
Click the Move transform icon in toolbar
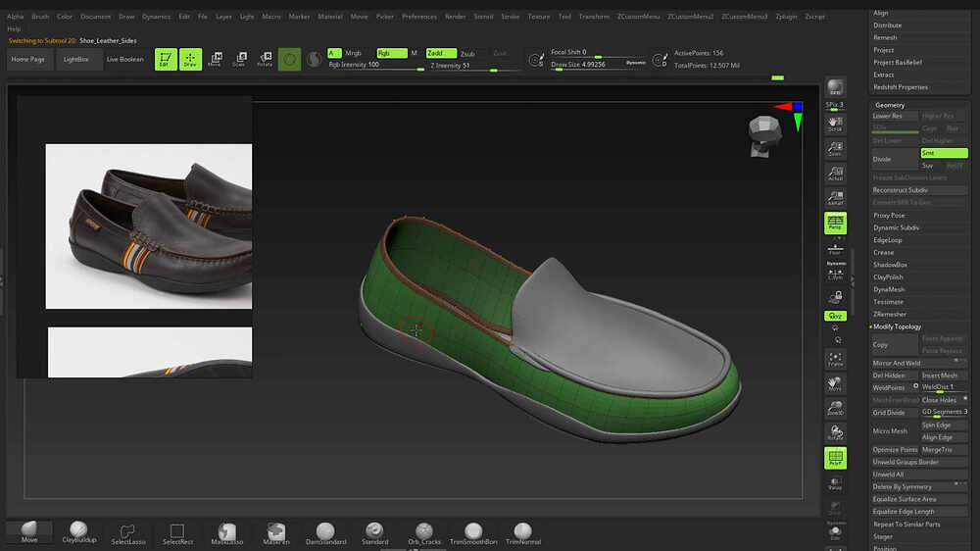pyautogui.click(x=215, y=60)
